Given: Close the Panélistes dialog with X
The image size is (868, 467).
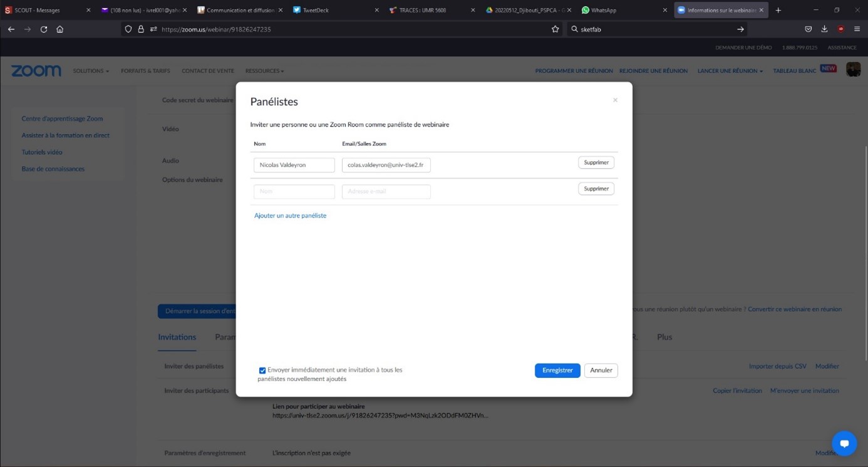Looking at the screenshot, I should tap(615, 100).
